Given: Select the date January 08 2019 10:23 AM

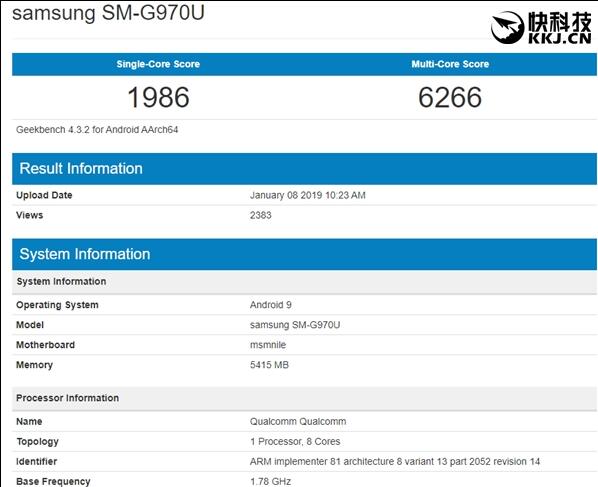Looking at the screenshot, I should (x=308, y=195).
